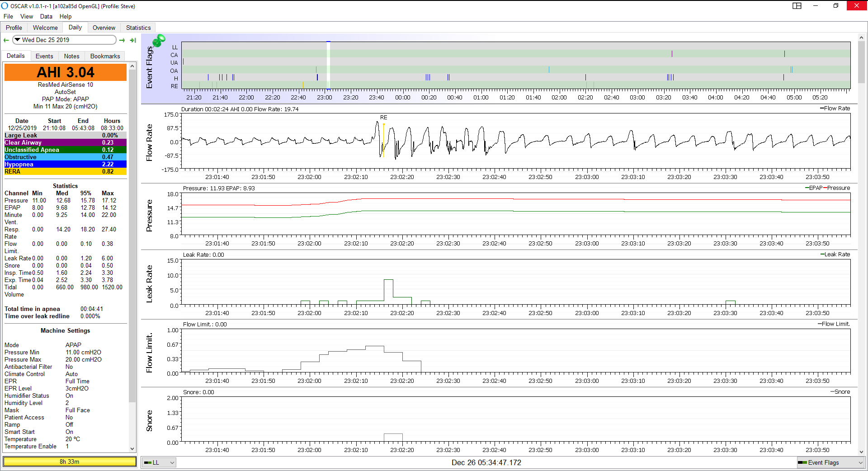Viewport: 868px width, 471px height.
Task: Click the OSCAR split-view layout icon in title bar
Action: [x=797, y=6]
